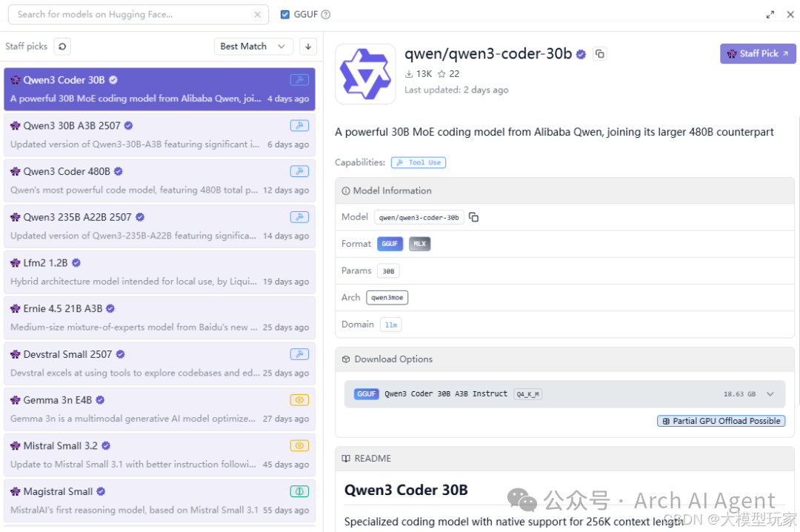Click Partial GPU Offload Possible badge

point(721,421)
